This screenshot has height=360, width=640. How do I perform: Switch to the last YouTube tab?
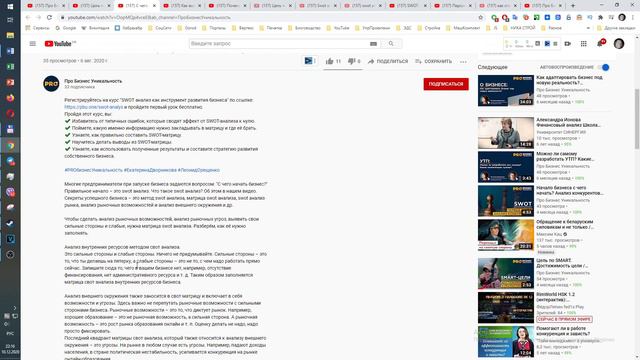click(x=543, y=6)
